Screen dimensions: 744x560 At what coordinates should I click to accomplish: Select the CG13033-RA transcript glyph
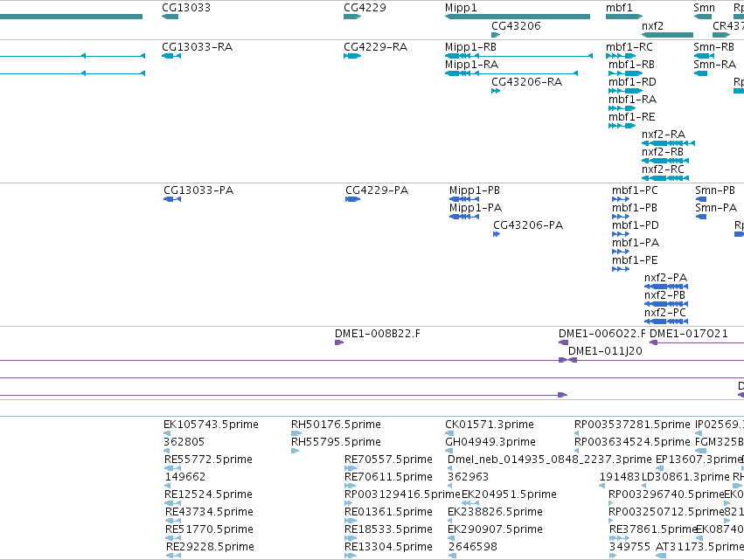tap(171, 56)
